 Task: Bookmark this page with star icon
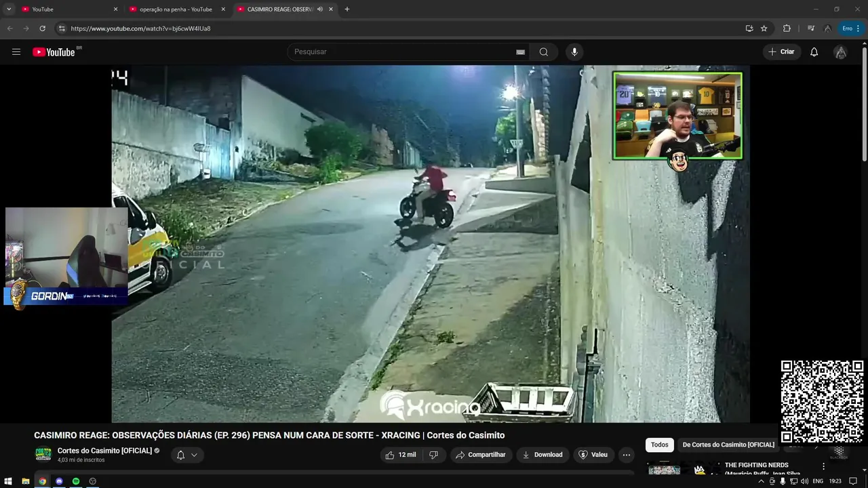(764, 28)
